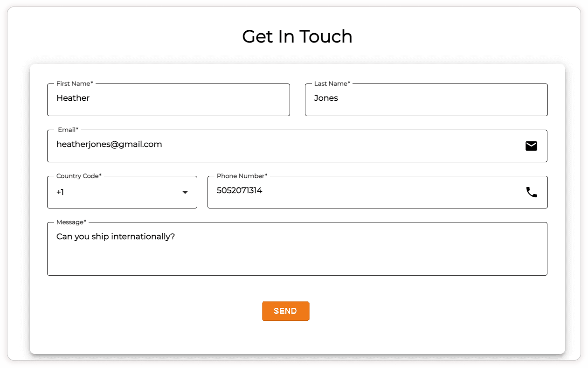Click on "Can you ship internationally?" text
Viewport: 588px width, 368px height.
(x=115, y=236)
